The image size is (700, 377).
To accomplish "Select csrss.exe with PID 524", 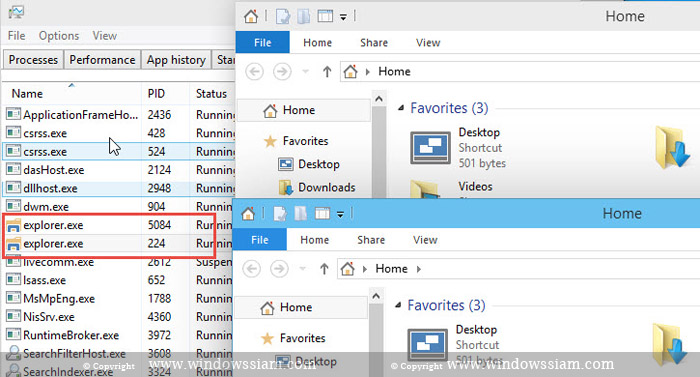I will point(119,151).
